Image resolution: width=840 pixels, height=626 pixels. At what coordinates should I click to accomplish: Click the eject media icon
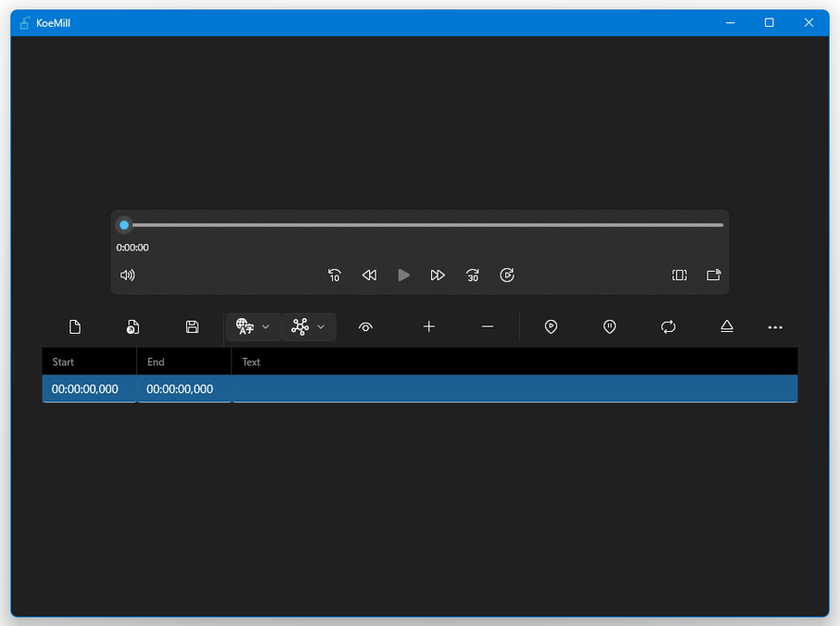point(727,326)
